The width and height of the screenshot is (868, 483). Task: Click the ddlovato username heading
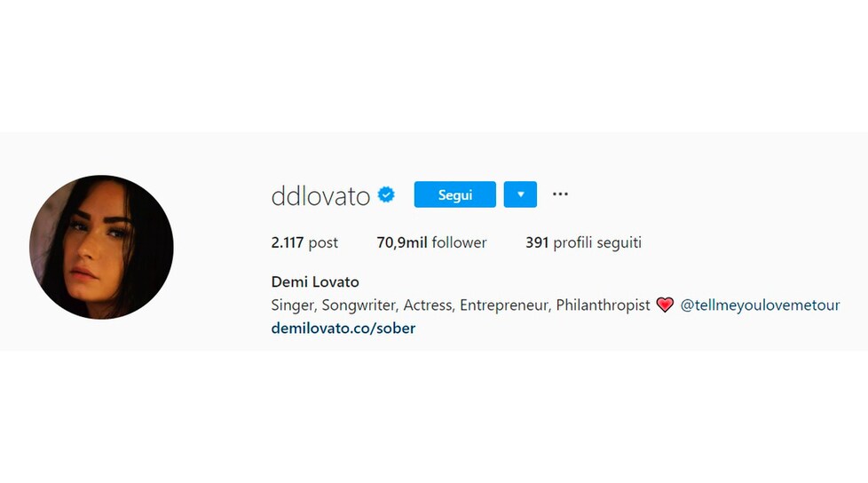point(320,196)
